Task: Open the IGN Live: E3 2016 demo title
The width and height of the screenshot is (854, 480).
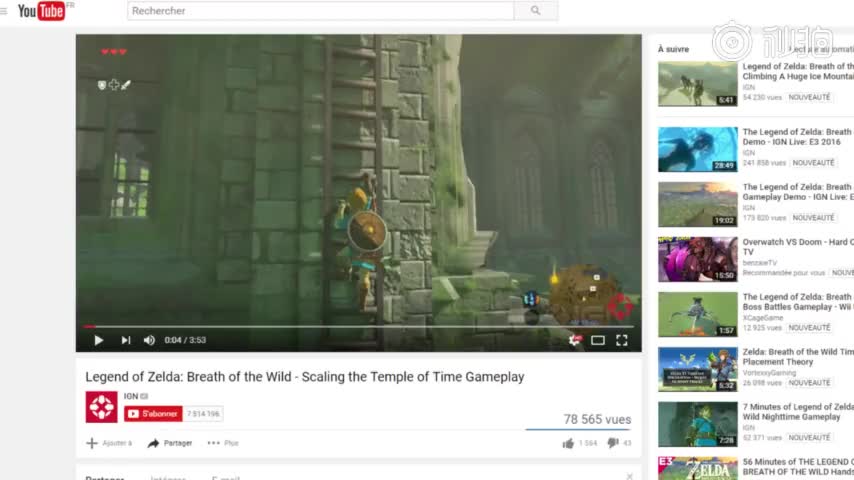Action: [x=798, y=137]
